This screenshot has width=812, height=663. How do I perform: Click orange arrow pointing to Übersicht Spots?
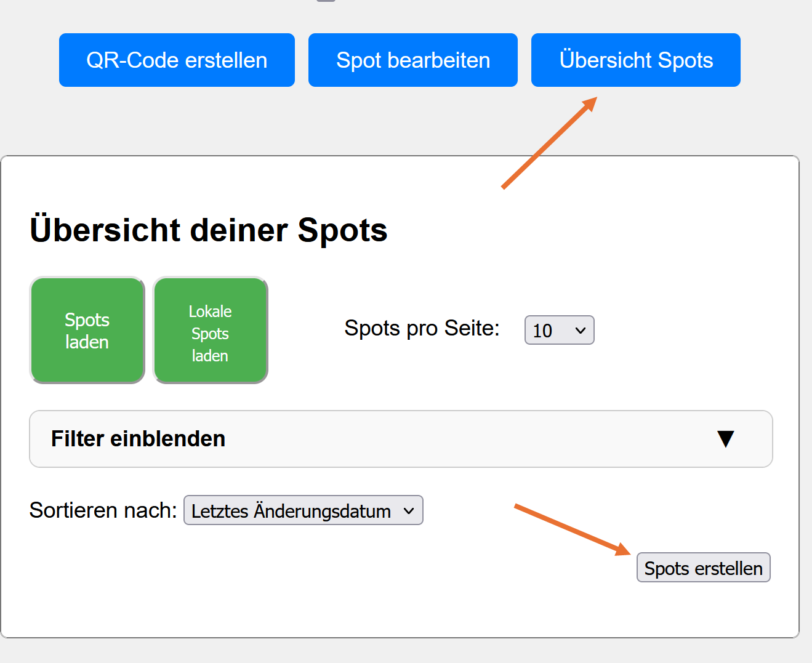[x=549, y=143]
